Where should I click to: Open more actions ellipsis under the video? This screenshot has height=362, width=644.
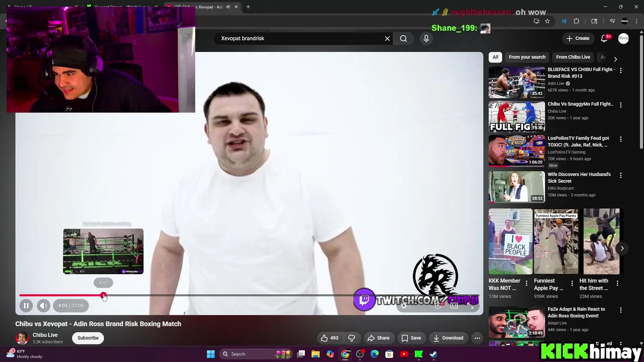coord(477,338)
